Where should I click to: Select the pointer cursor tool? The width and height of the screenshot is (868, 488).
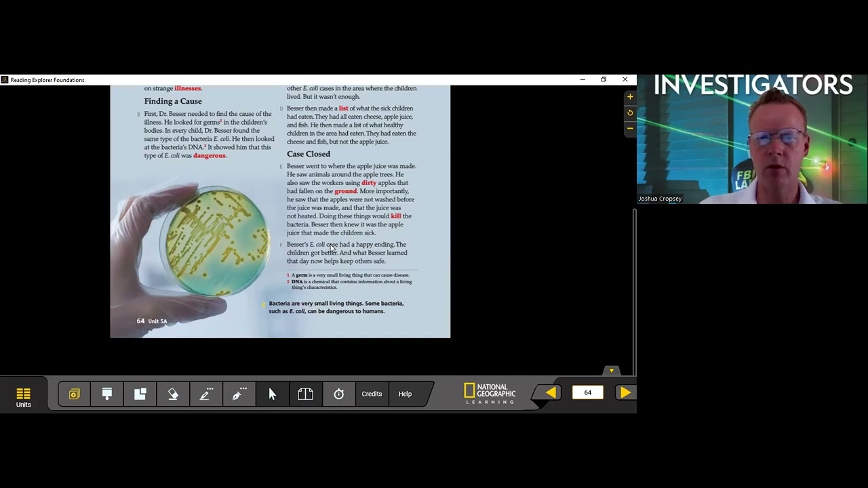tap(272, 394)
